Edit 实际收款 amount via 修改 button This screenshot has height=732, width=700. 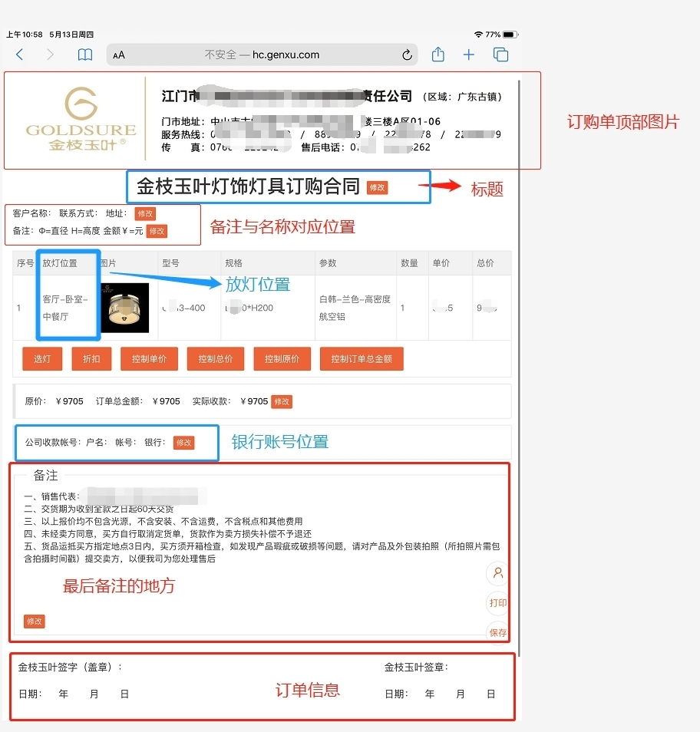[282, 401]
